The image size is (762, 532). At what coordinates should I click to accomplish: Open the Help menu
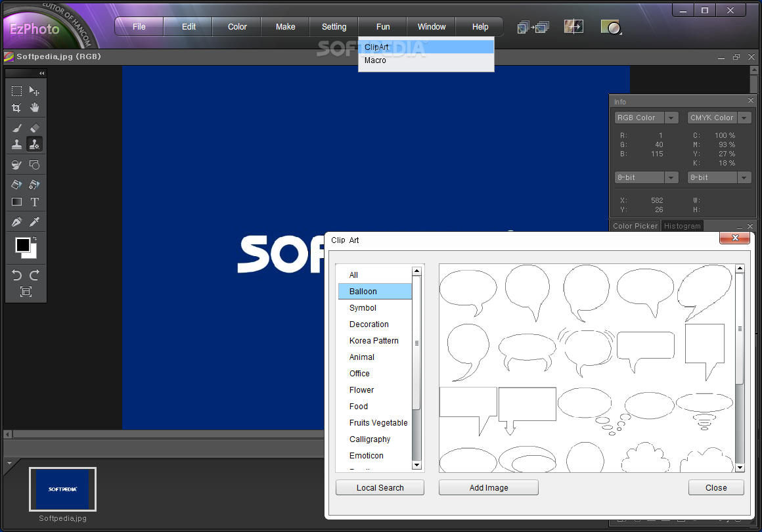point(480,27)
